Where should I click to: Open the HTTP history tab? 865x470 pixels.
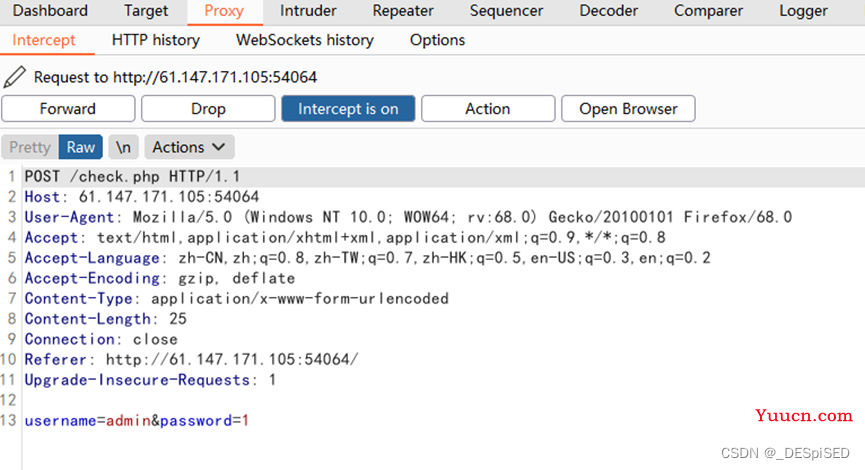pyautogui.click(x=156, y=40)
